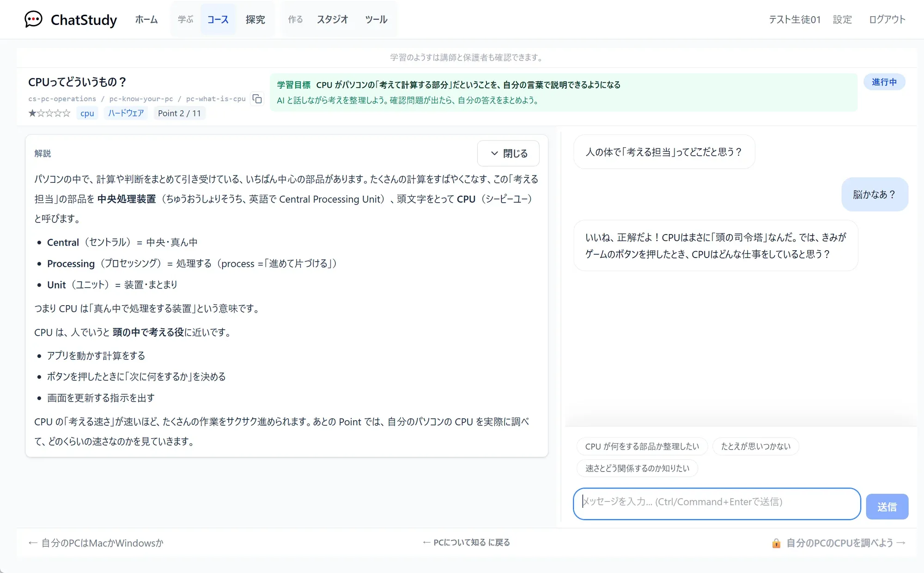This screenshot has height=573, width=924.
Task: Open the ホーム menu item
Action: coord(146,19)
